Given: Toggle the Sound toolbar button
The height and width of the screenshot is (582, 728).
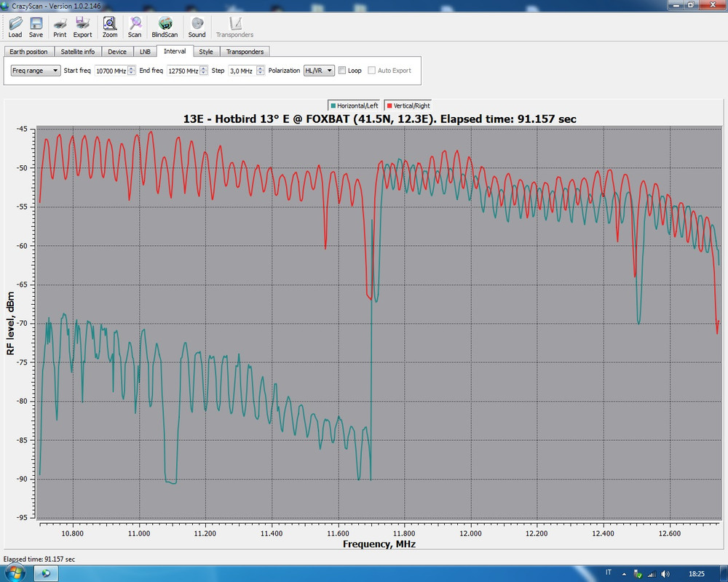Looking at the screenshot, I should [x=197, y=27].
